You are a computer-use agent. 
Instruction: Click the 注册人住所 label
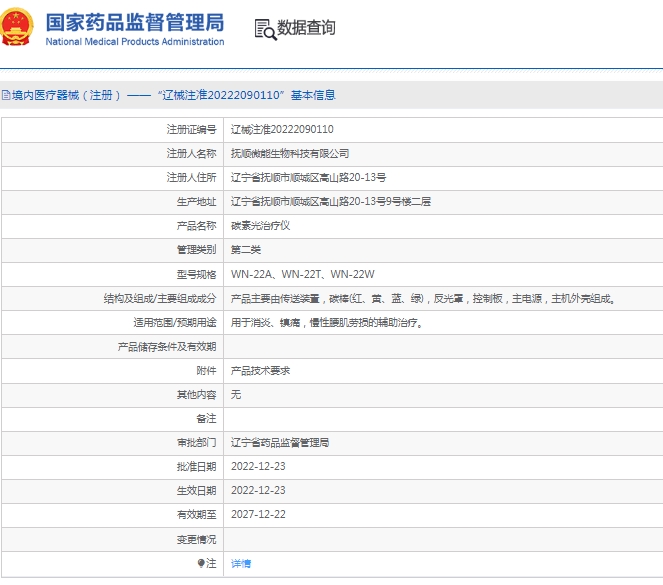click(191, 178)
